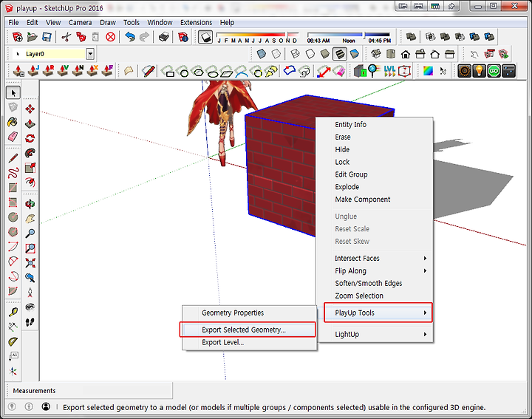This screenshot has width=532, height=419.
Task: Select the Polygon tool in left toolbar
Action: point(13,232)
